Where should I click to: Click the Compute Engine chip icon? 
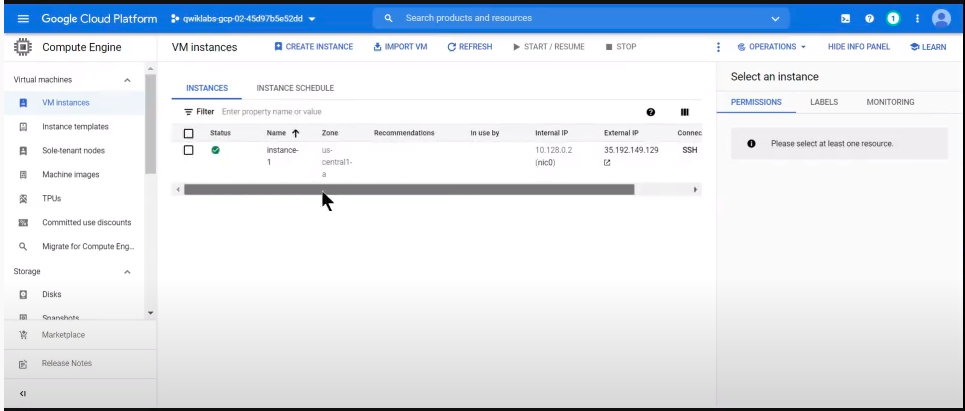(23, 47)
